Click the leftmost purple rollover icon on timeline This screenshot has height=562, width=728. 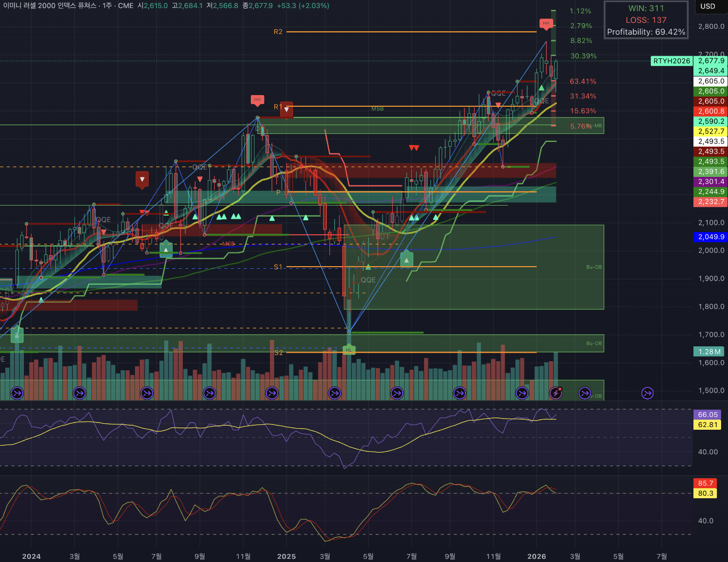point(17,393)
